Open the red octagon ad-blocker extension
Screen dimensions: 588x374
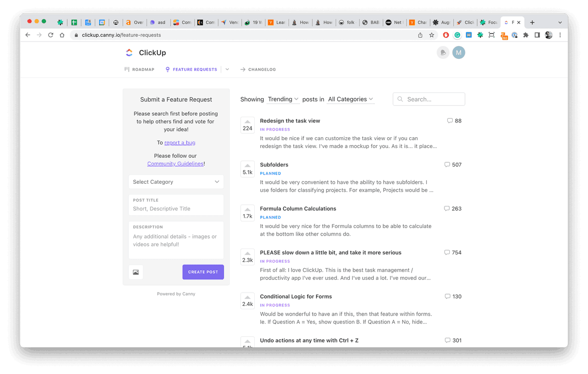[x=446, y=35]
